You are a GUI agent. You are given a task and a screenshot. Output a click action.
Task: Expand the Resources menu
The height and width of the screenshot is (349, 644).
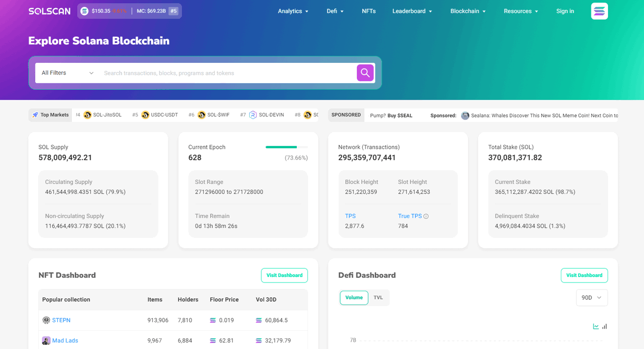[521, 11]
